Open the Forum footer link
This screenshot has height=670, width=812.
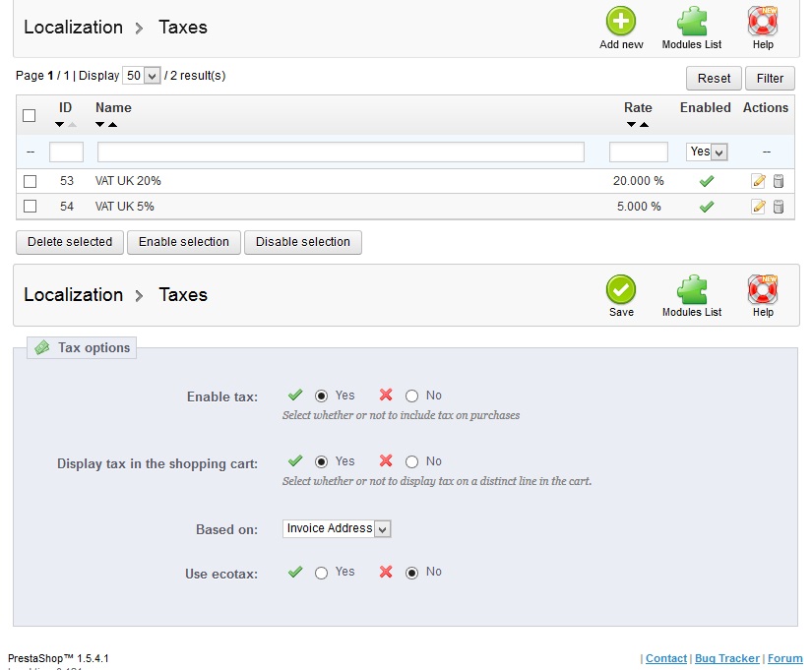point(785,658)
